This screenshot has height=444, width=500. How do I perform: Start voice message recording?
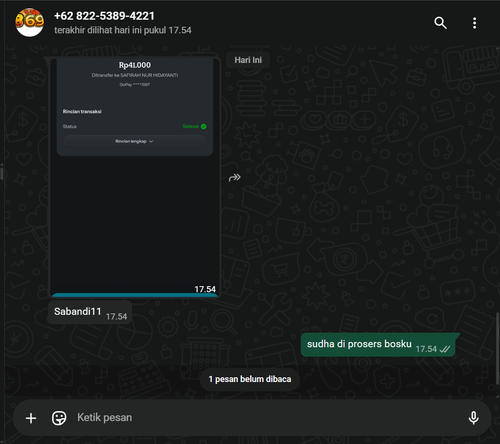(x=473, y=418)
